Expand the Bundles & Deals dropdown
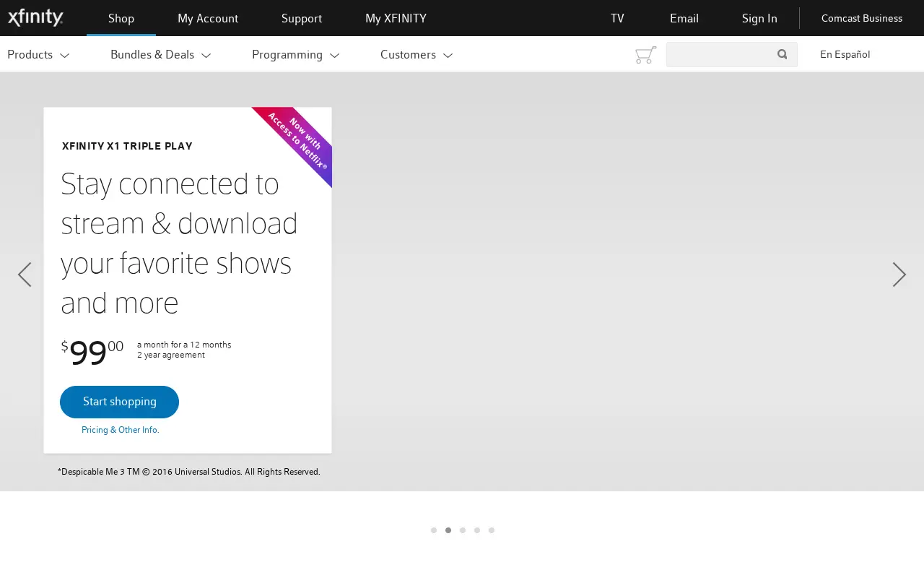Image resolution: width=924 pixels, height=578 pixels. click(x=160, y=55)
